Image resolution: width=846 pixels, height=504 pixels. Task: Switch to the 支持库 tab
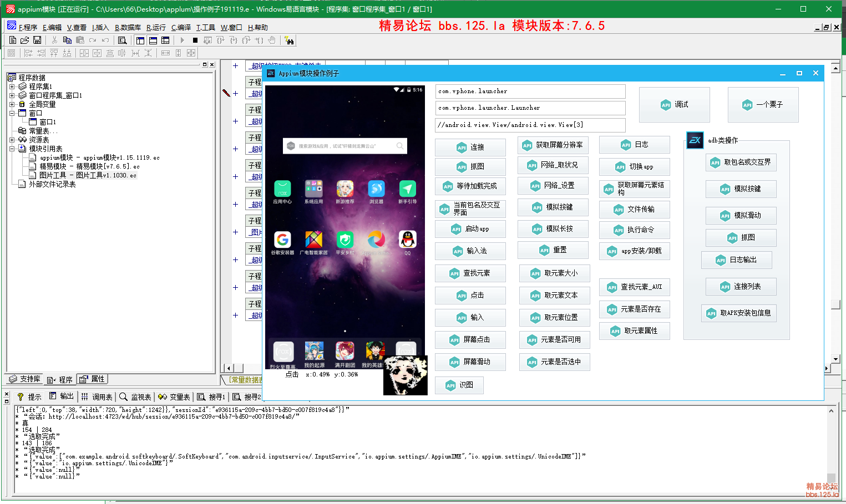(25, 379)
